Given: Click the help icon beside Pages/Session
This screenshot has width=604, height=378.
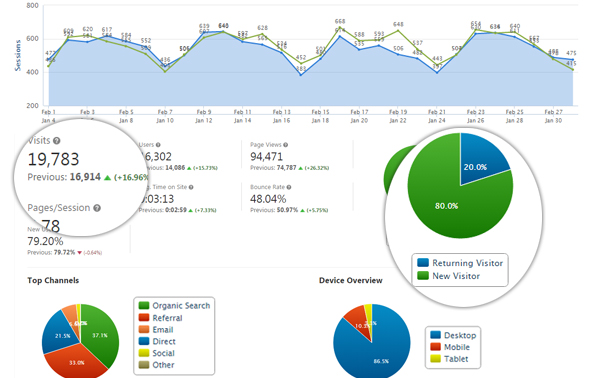Looking at the screenshot, I should pyautogui.click(x=97, y=208).
